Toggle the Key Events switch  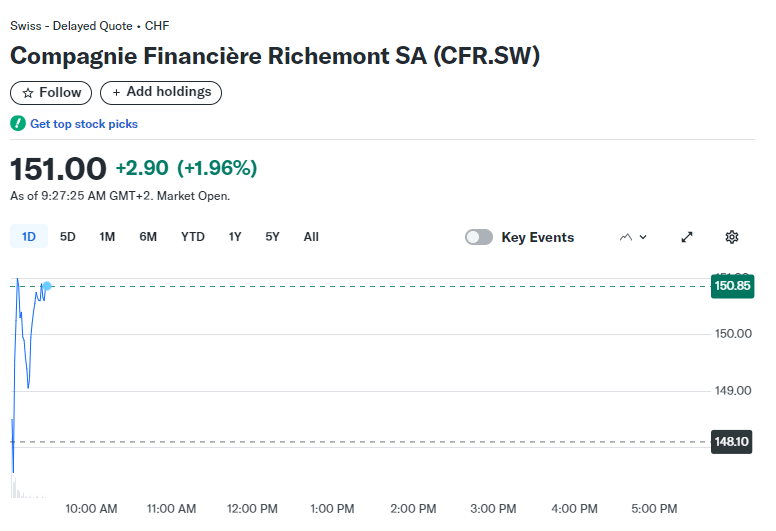coord(479,237)
